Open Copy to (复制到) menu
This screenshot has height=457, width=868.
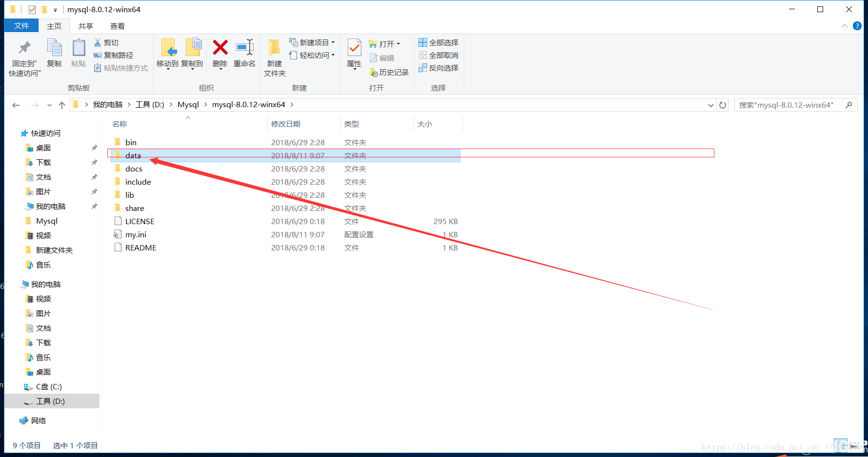coord(192,54)
